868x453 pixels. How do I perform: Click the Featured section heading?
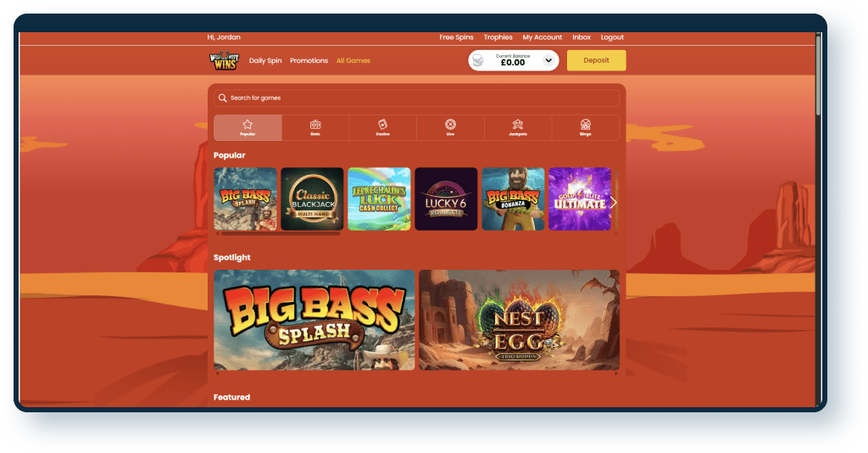(232, 397)
